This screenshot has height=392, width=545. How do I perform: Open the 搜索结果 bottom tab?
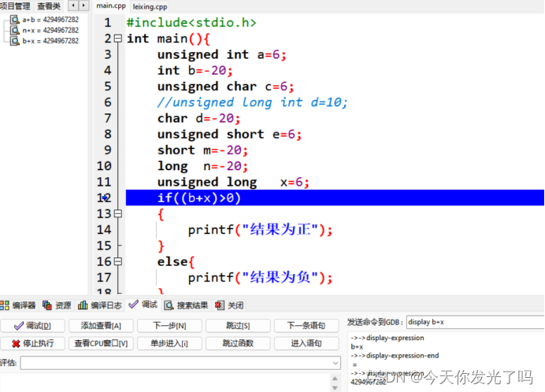[x=187, y=305]
